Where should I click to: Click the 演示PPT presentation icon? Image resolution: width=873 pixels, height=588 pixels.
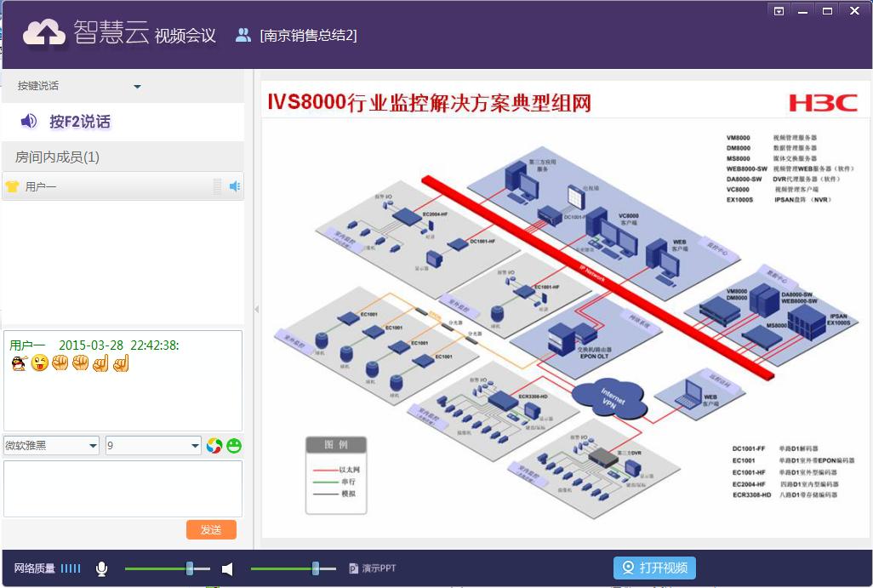[x=354, y=568]
